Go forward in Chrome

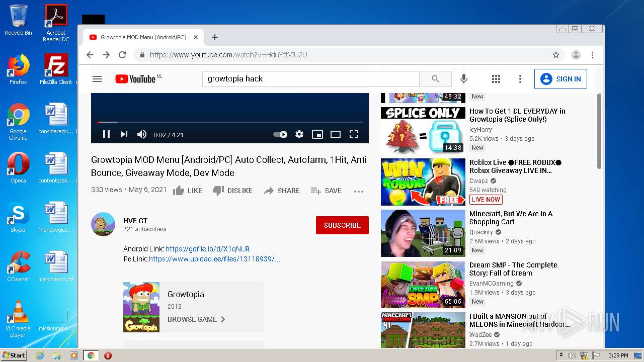click(106, 55)
